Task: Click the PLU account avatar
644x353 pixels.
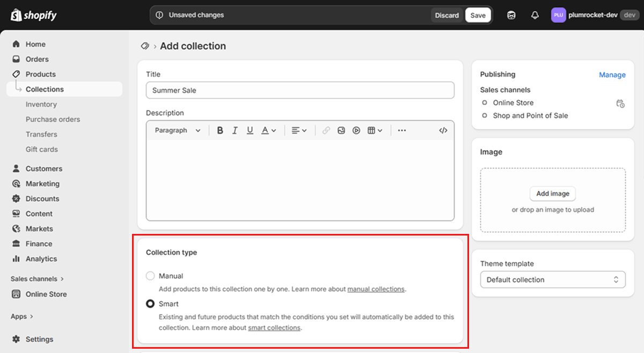Action: click(558, 15)
